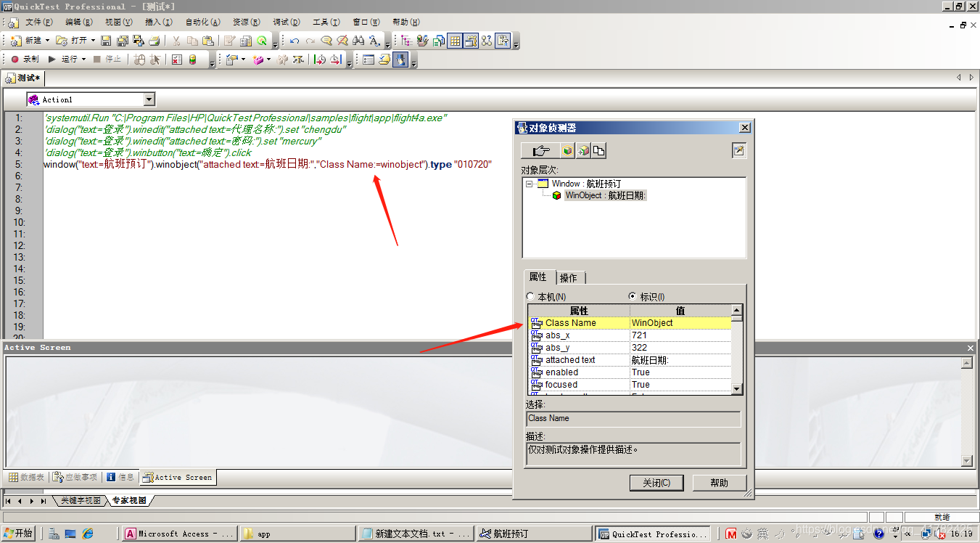980x543 pixels.
Task: Click the copy pages icon in Object Spy
Action: coord(599,151)
